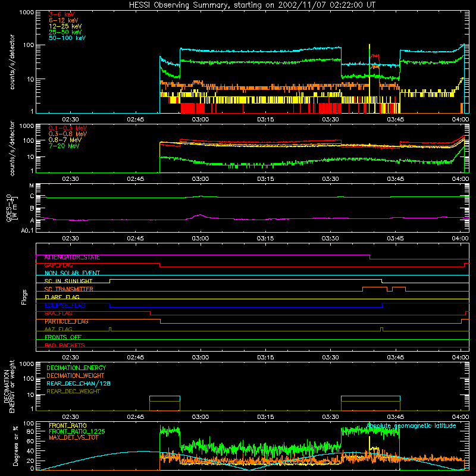Screen dimensions: 476x476
Task: Select the 25-50 keV legend label
Action: pos(65,32)
